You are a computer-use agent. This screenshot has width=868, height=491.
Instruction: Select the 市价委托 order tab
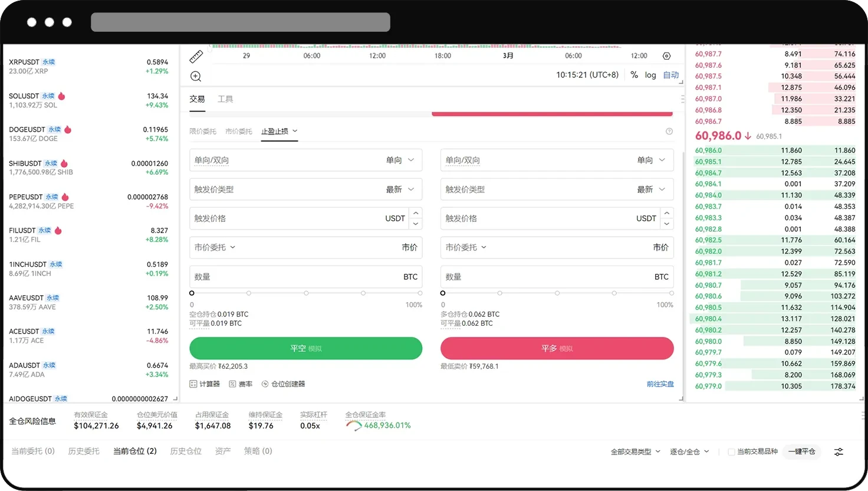point(238,131)
